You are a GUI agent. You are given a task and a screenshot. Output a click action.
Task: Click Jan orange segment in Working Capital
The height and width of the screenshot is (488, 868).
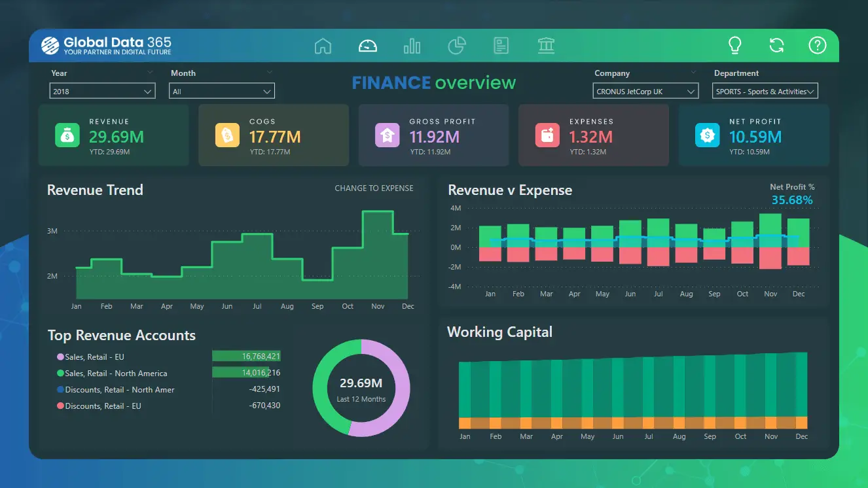pos(465,423)
